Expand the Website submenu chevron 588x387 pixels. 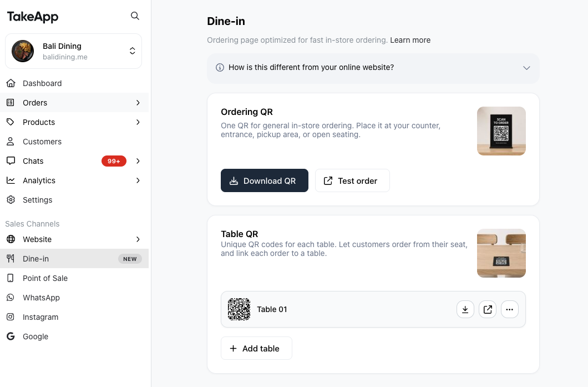[x=138, y=239]
